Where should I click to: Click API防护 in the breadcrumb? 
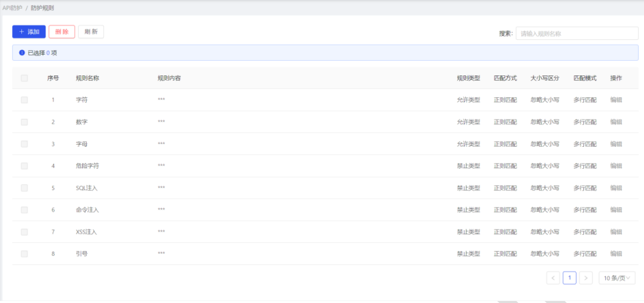pyautogui.click(x=11, y=7)
